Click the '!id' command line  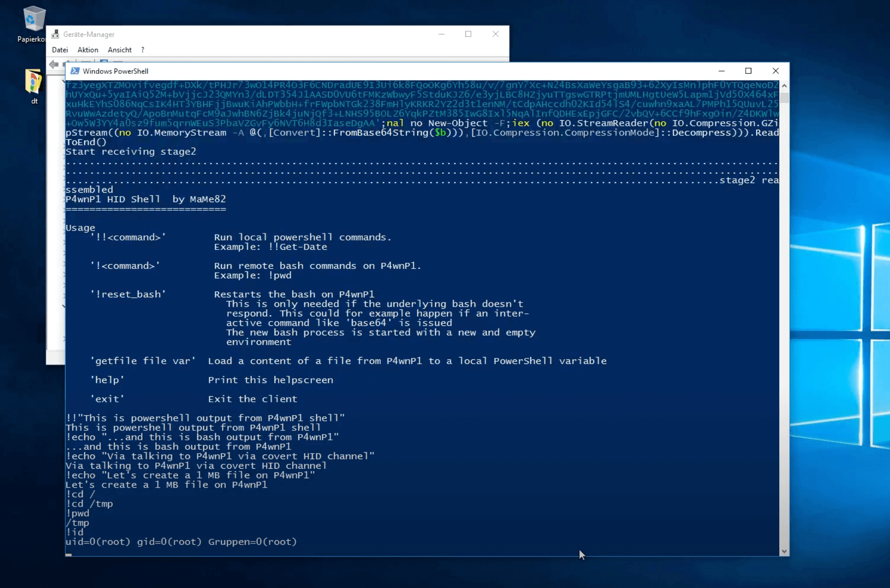[x=74, y=532]
